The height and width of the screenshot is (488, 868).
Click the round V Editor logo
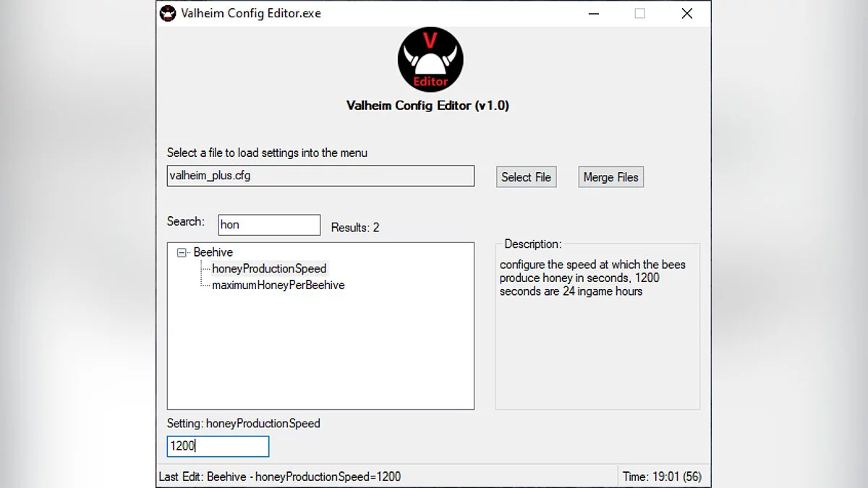(x=430, y=59)
